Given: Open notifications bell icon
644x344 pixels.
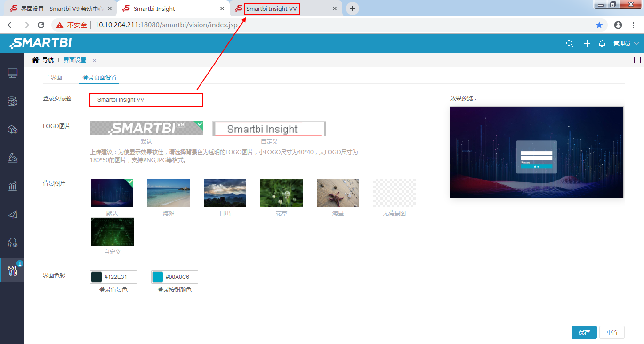Looking at the screenshot, I should (602, 43).
